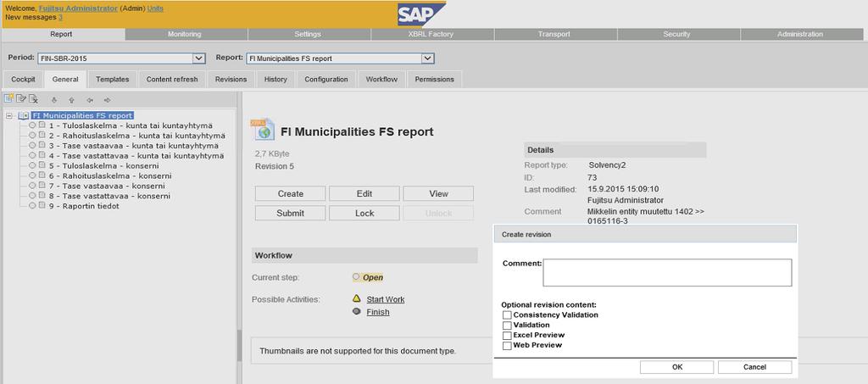Click status circle of 4 - Tase vastattavaa kunta
This screenshot has height=384, width=868.
(33, 155)
